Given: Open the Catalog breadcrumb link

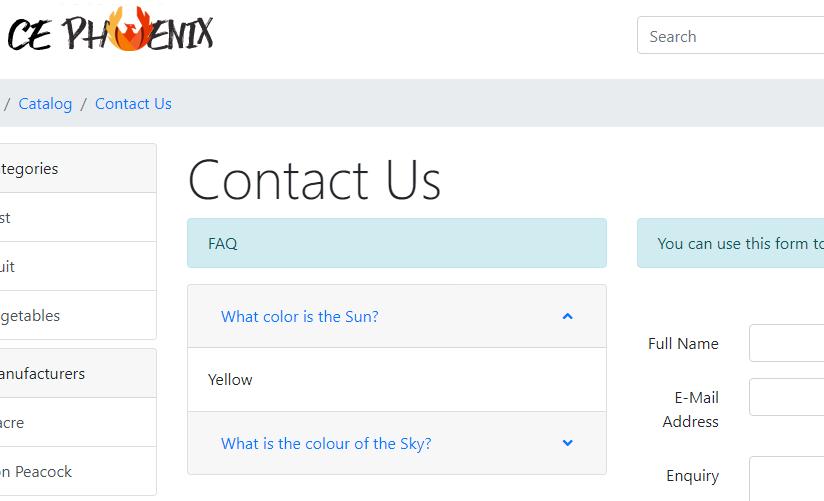Looking at the screenshot, I should pos(45,104).
